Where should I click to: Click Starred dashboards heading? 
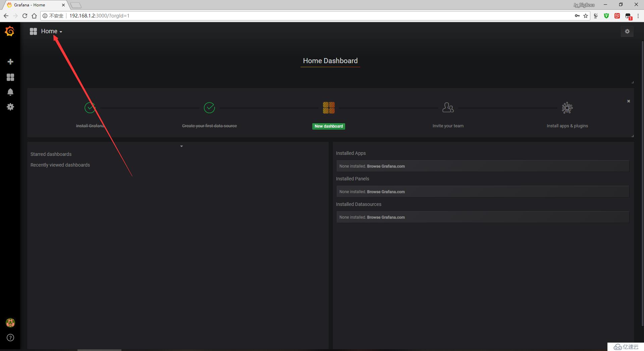51,154
